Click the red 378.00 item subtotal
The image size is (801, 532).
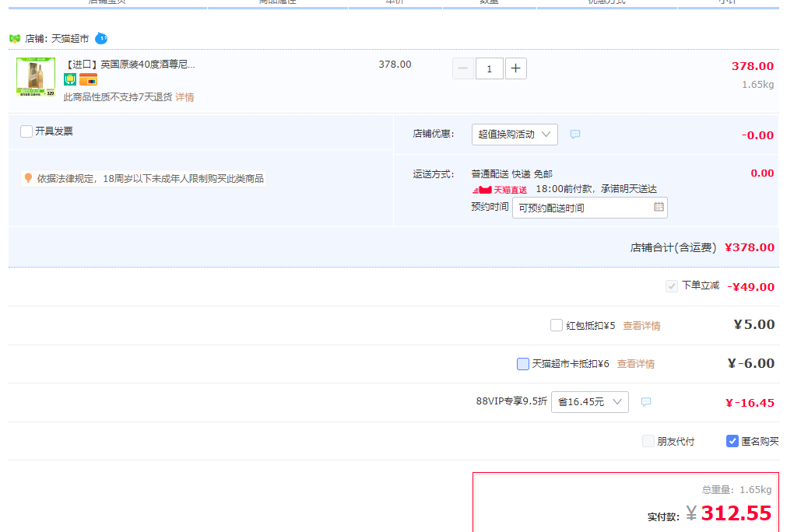pos(753,66)
